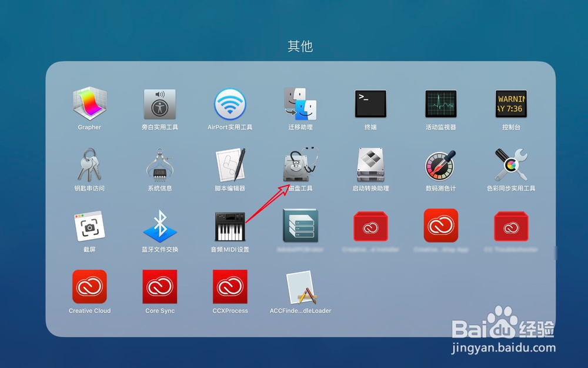Image resolution: width=588 pixels, height=368 pixels.
Task: Open the 终端 (Terminal) app
Action: [370, 103]
